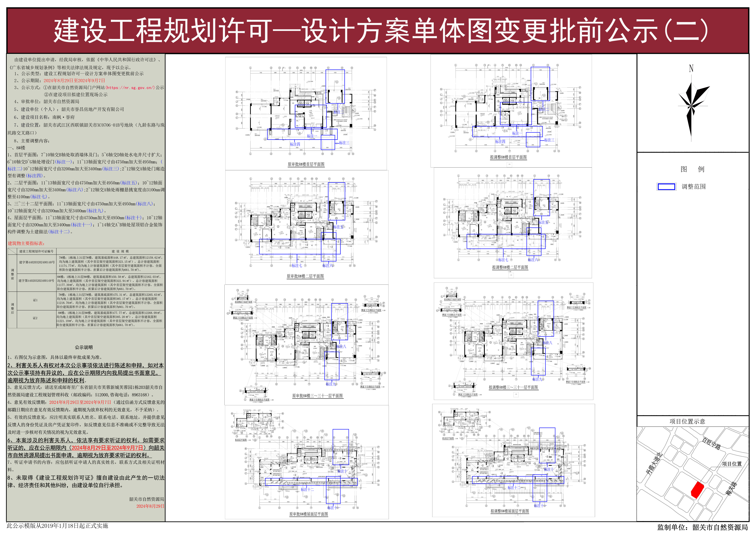Open the 原审批8#楼三~三十一层平面图 drawing
The width and height of the screenshot is (756, 535).
point(306,345)
